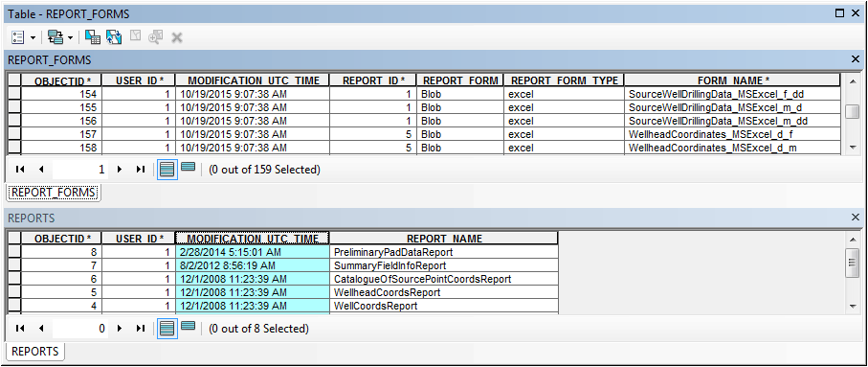
Task: Go to last record in REPORT_FORMS
Action: (140, 170)
